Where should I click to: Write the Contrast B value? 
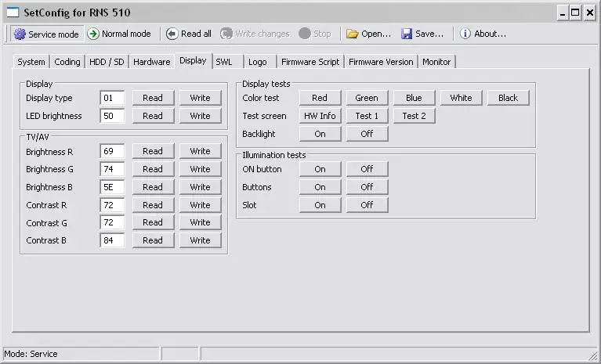tap(200, 240)
